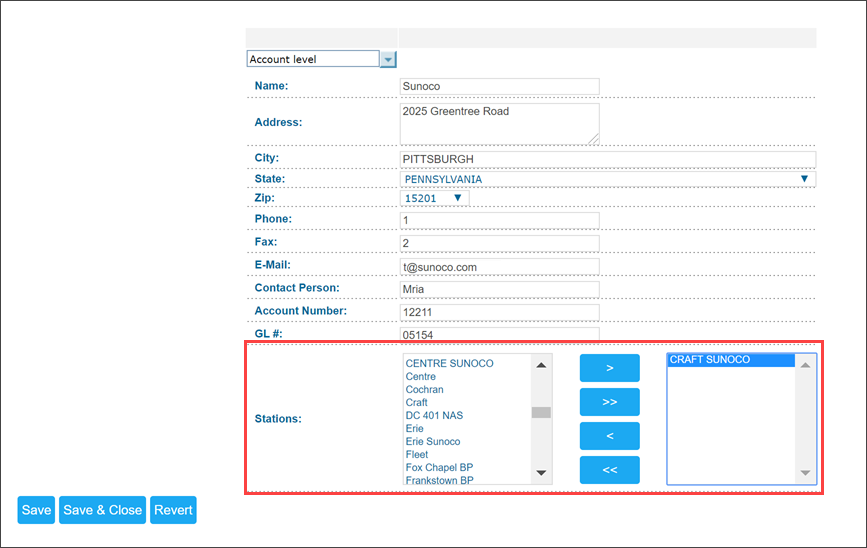Select Craft in the available stations list

click(x=416, y=403)
